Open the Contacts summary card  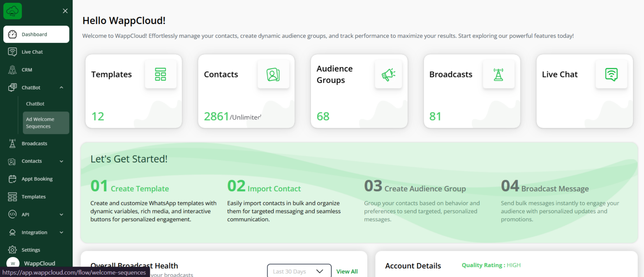[x=246, y=91]
